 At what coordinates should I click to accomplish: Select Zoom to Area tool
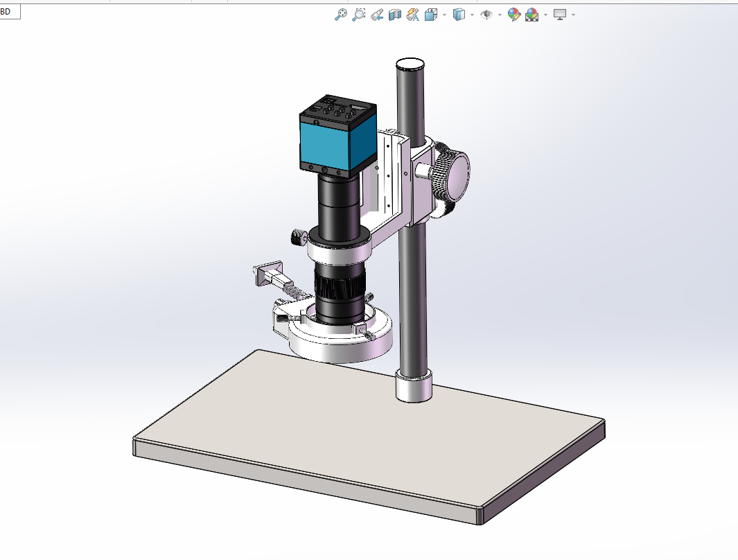point(359,15)
